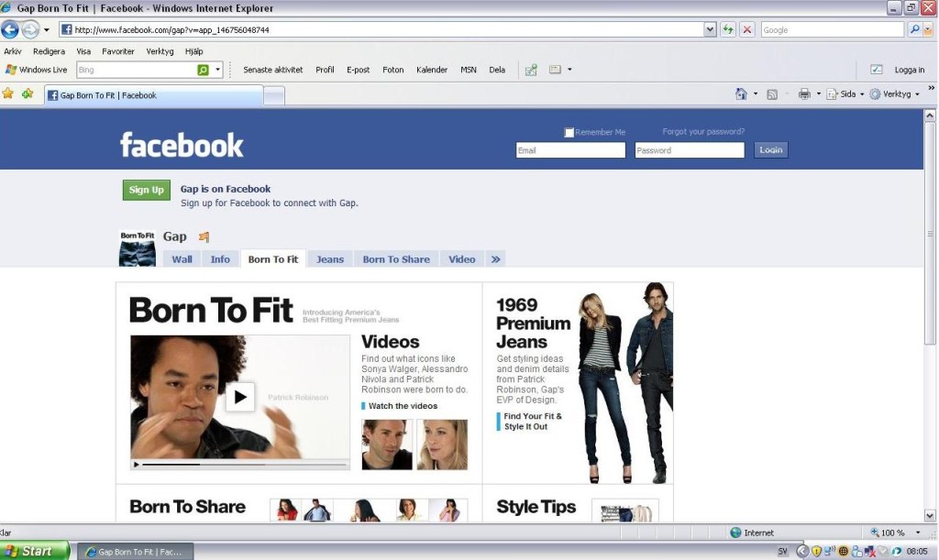The image size is (939, 560).
Task: Click the Dela share button
Action: coord(497,70)
